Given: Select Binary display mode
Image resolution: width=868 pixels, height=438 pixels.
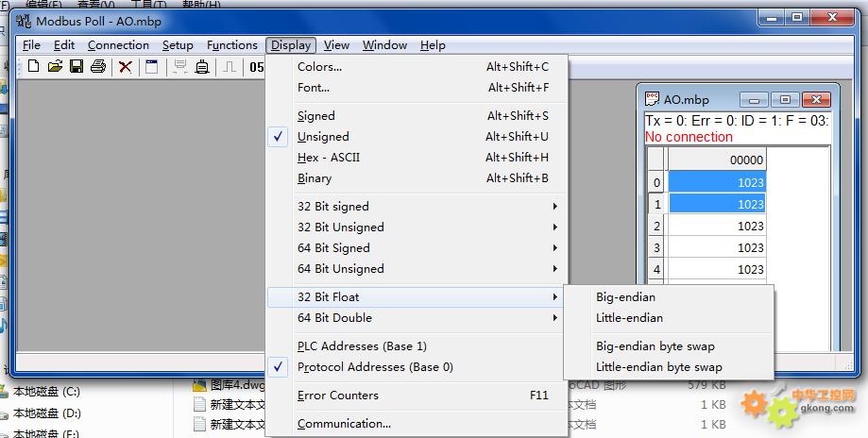Looking at the screenshot, I should [418, 178].
